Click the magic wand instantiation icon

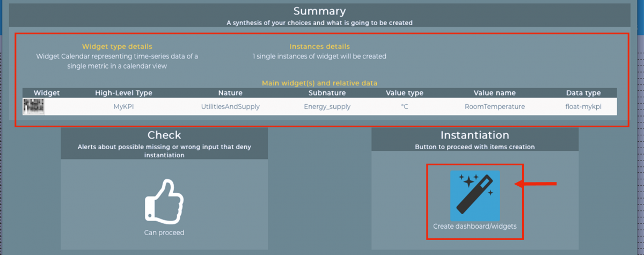(474, 195)
